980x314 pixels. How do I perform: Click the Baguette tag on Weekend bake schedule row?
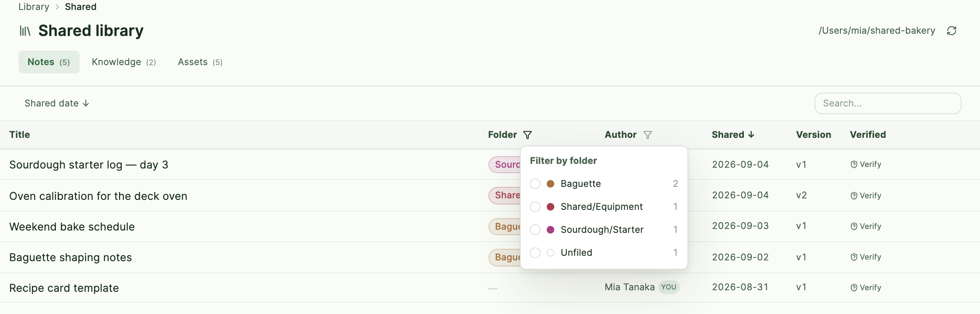click(505, 227)
